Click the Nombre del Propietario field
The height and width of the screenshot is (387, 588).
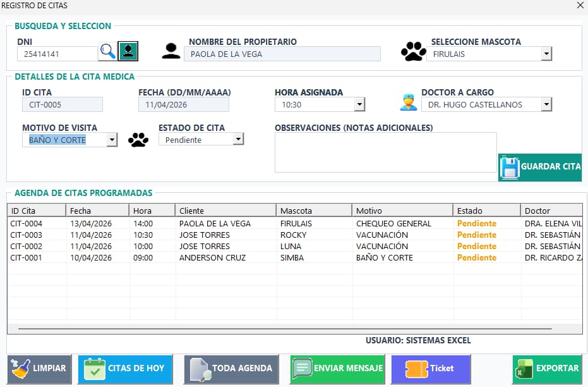(282, 54)
